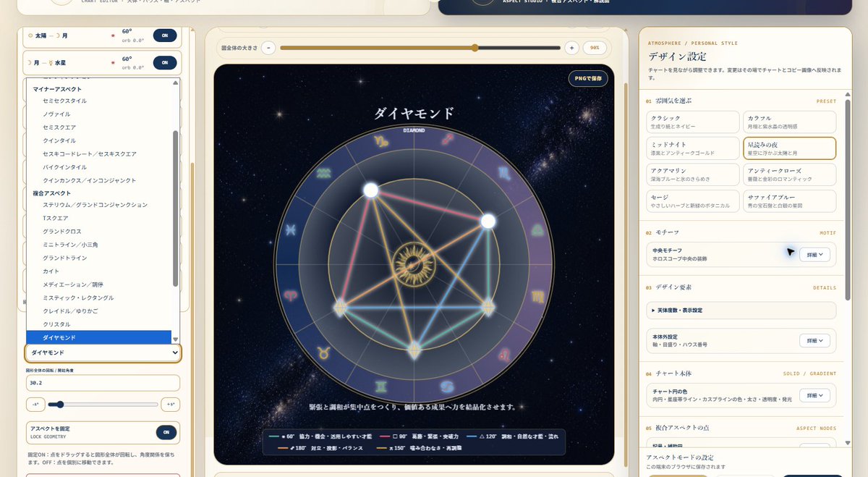
Task: Click the Aries glyph on the zodiac ring
Action: click(290, 295)
